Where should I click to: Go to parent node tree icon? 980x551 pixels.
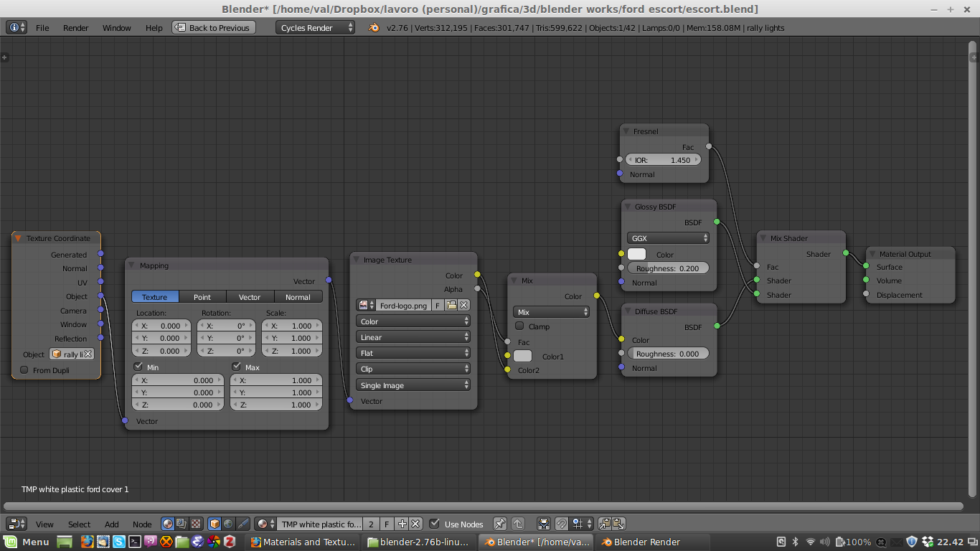(518, 524)
